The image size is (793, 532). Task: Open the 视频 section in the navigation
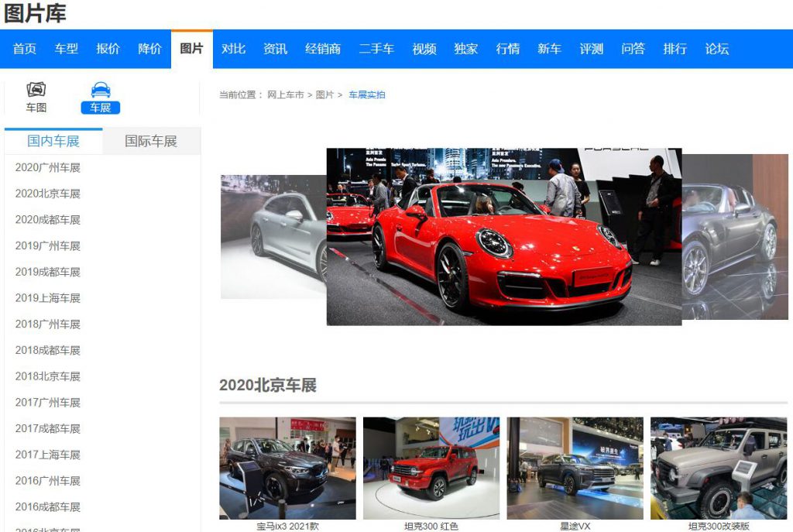(x=424, y=48)
